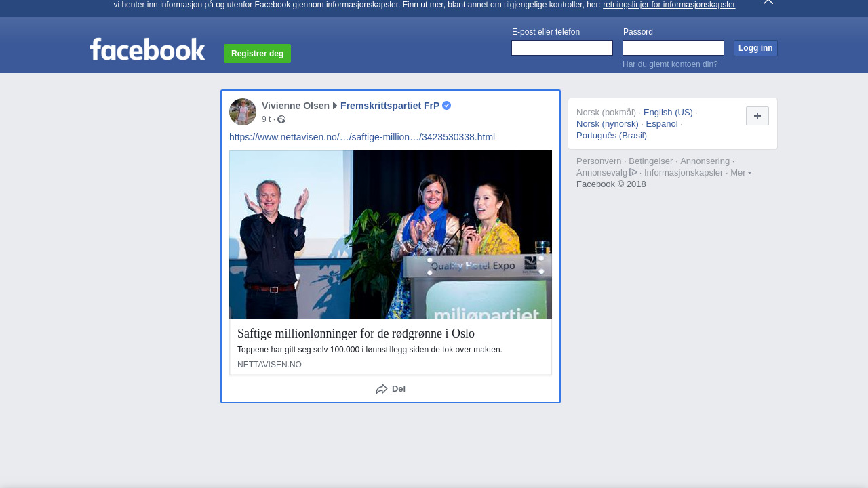Open the Informasjonskapsler footer link
The width and height of the screenshot is (868, 488).
tap(684, 173)
